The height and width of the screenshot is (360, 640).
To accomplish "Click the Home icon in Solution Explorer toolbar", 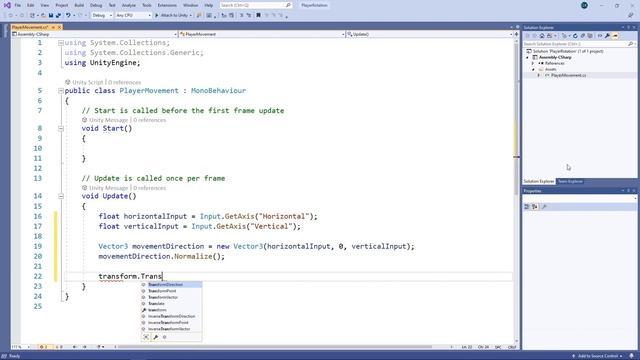I will coord(542,36).
